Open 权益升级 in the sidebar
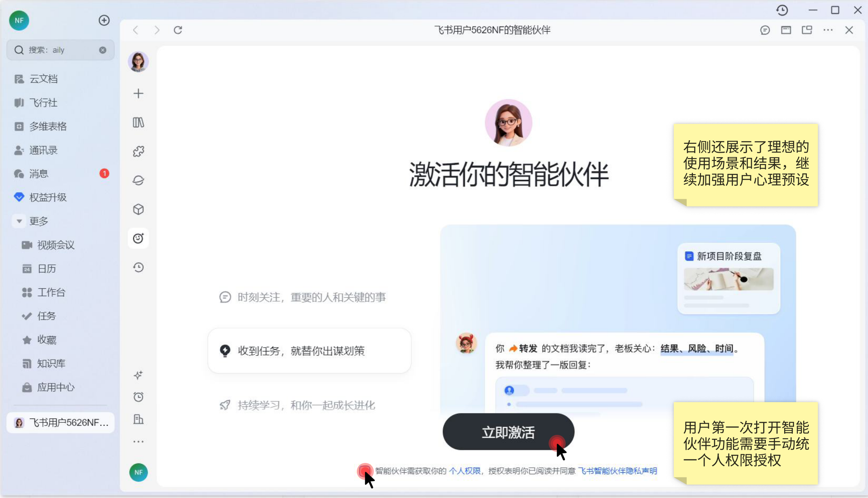 [x=60, y=197]
